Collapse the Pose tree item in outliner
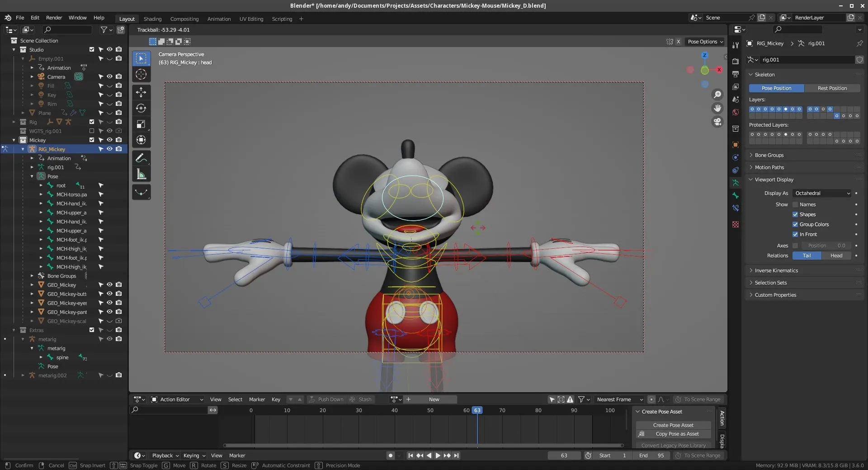The width and height of the screenshot is (868, 470). coord(32,176)
